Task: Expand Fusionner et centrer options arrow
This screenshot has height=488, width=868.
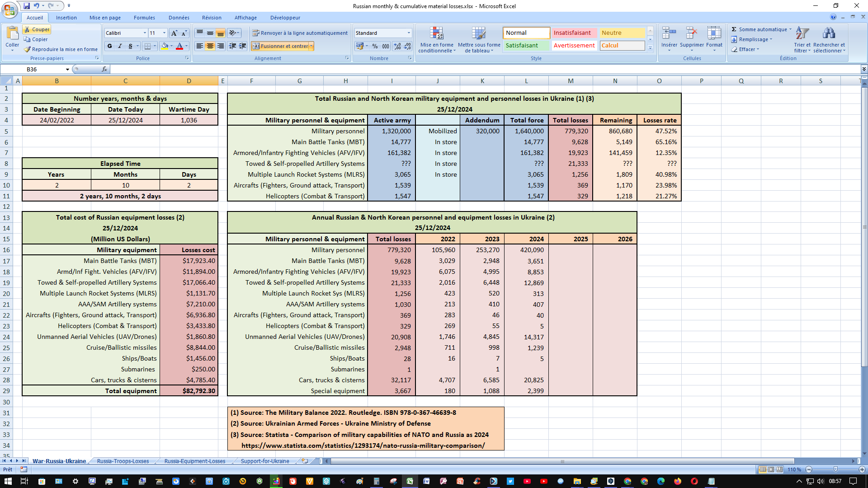Action: tap(311, 46)
